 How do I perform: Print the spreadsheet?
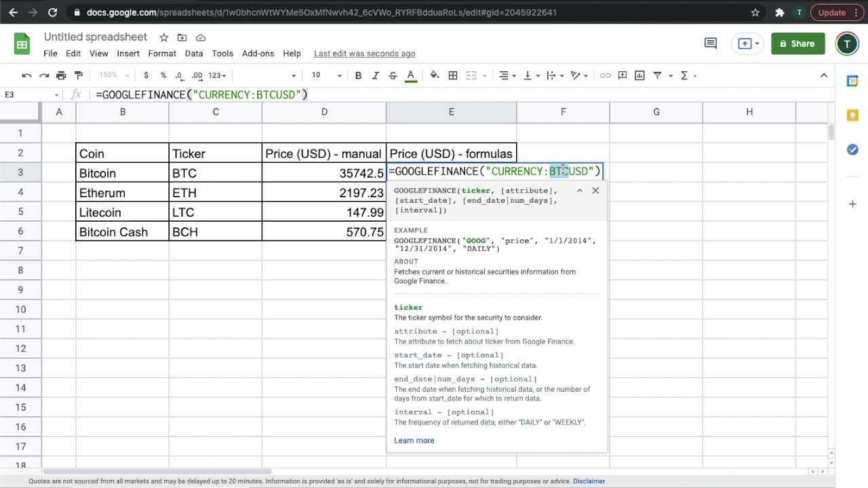61,75
